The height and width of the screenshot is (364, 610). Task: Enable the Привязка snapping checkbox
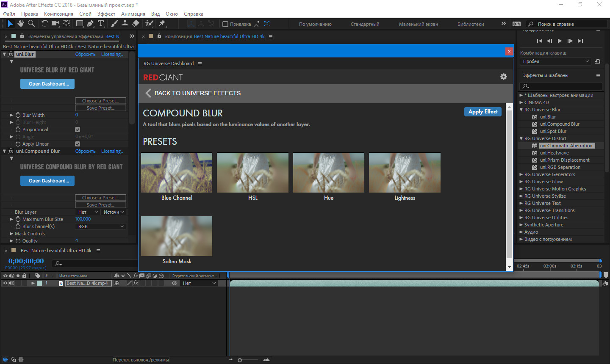[225, 24]
